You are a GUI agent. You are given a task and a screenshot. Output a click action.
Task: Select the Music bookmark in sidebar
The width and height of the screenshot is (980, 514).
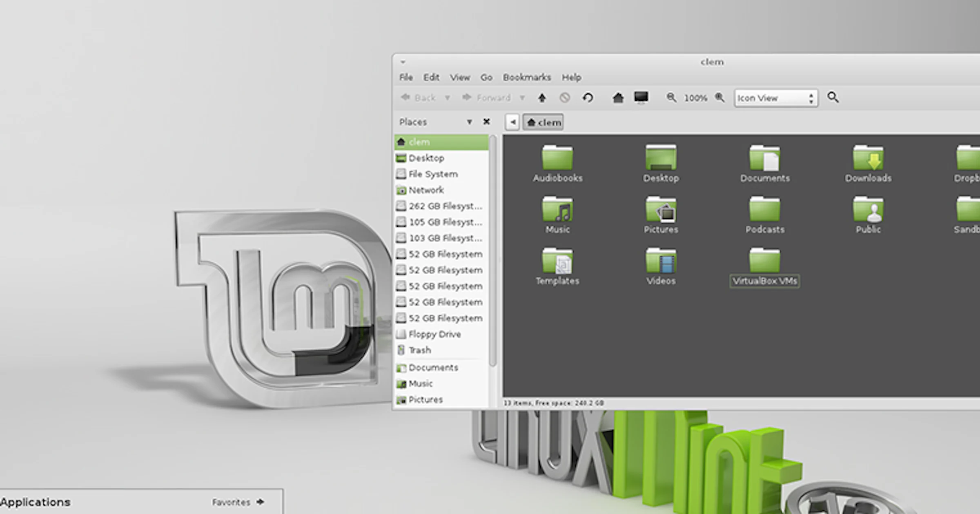(441, 383)
